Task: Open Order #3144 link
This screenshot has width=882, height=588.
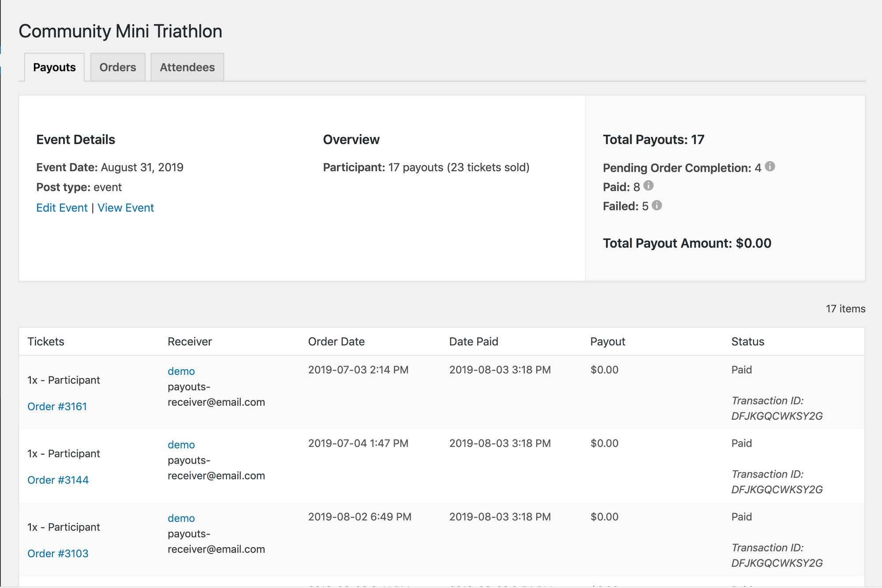Action: [x=58, y=480]
